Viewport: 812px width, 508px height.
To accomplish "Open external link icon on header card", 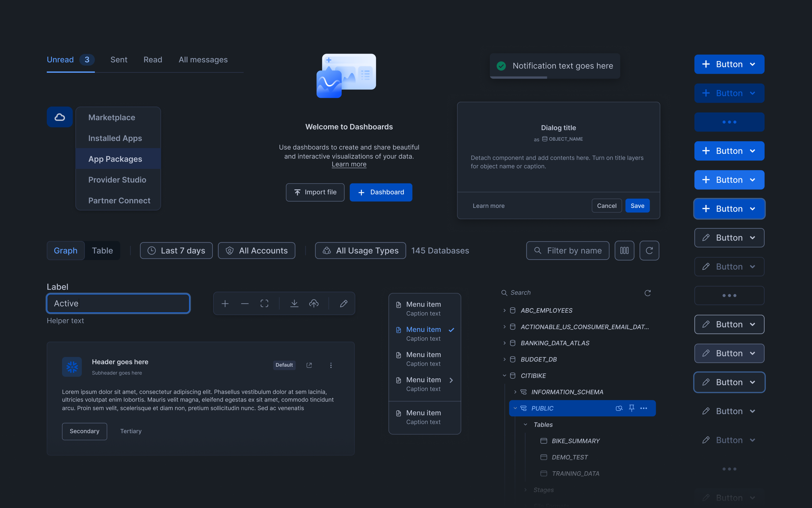I will 309,365.
